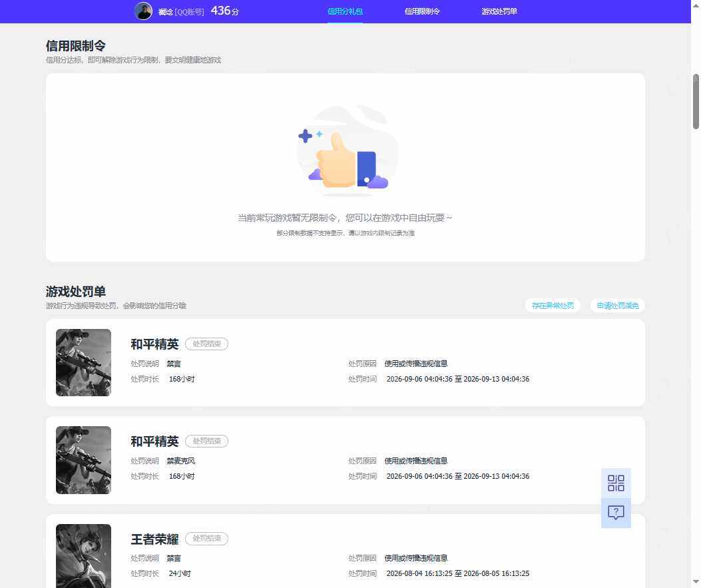Click the 处罚结束 badge on 禁麦克风 card
The height and width of the screenshot is (588, 701).
coord(206,441)
